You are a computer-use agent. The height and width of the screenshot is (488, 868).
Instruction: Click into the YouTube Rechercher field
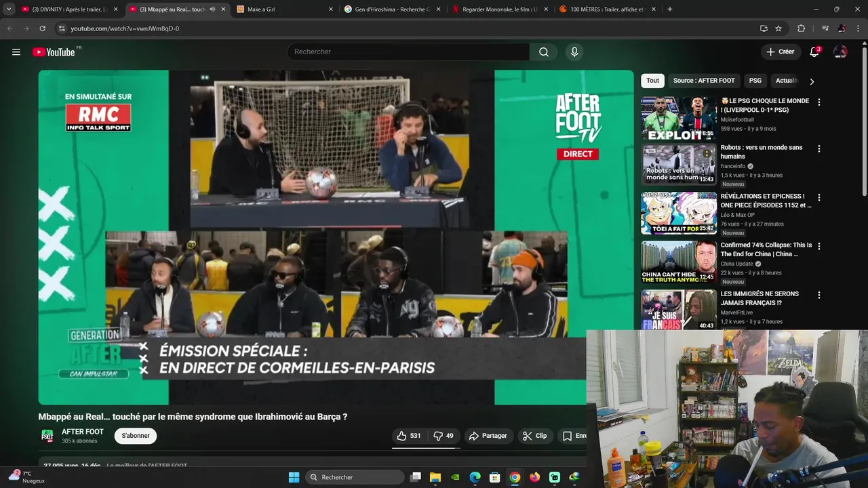[x=408, y=52]
